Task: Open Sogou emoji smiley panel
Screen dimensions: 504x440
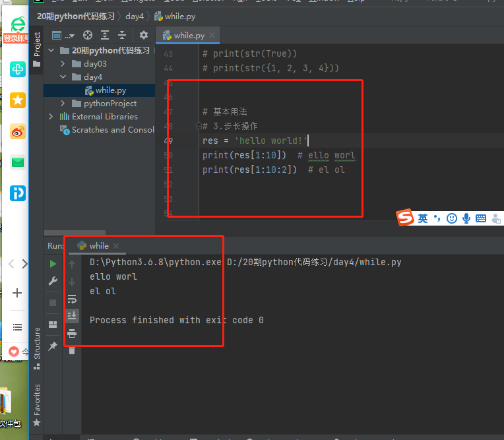Action: point(452,218)
